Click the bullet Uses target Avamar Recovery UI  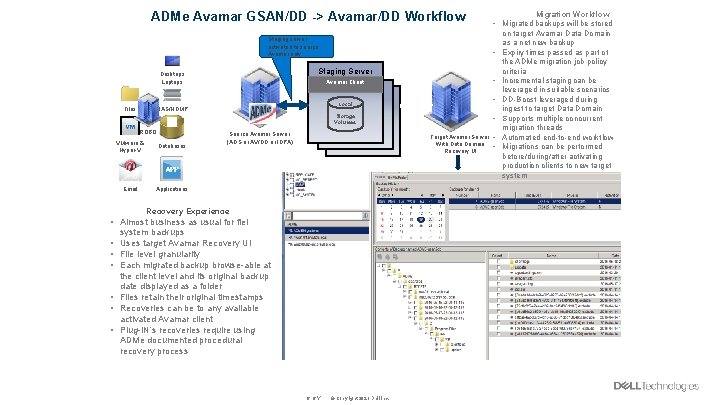point(186,243)
